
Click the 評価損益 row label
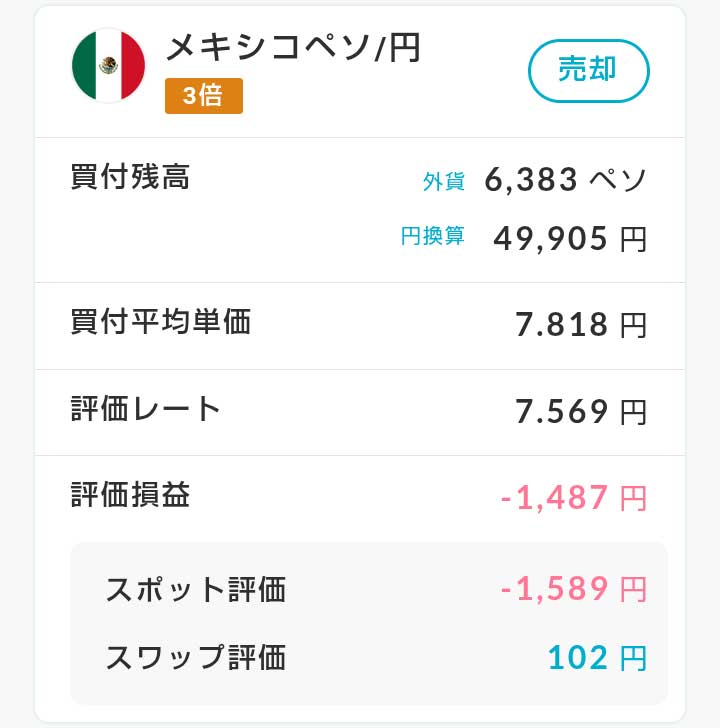click(130, 495)
